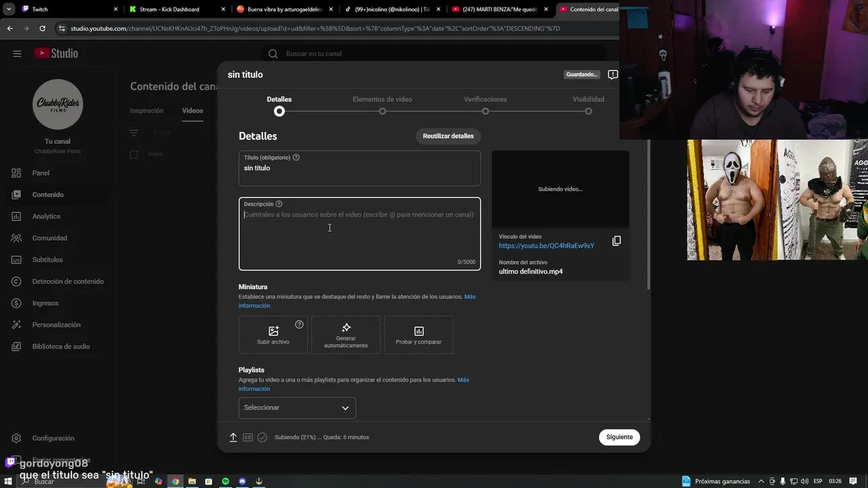Click the YouTube Studio logo
The image size is (868, 488).
(56, 54)
